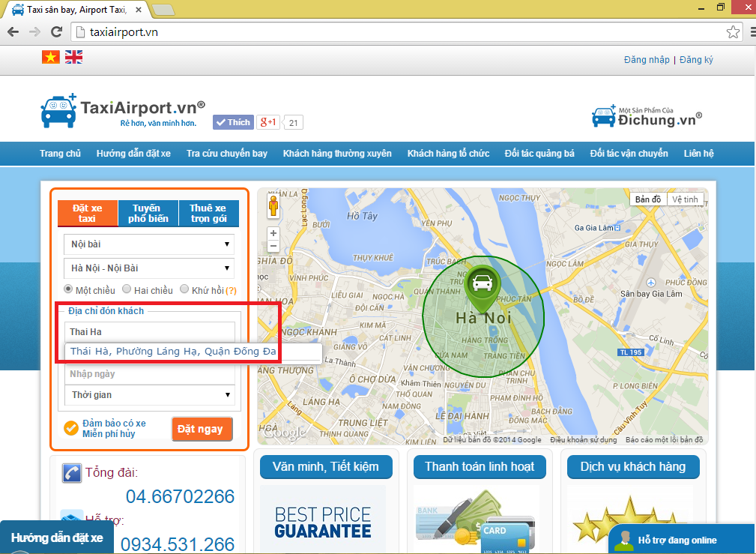Zoom in on the map with plus button
This screenshot has width=756, height=554.
273,233
